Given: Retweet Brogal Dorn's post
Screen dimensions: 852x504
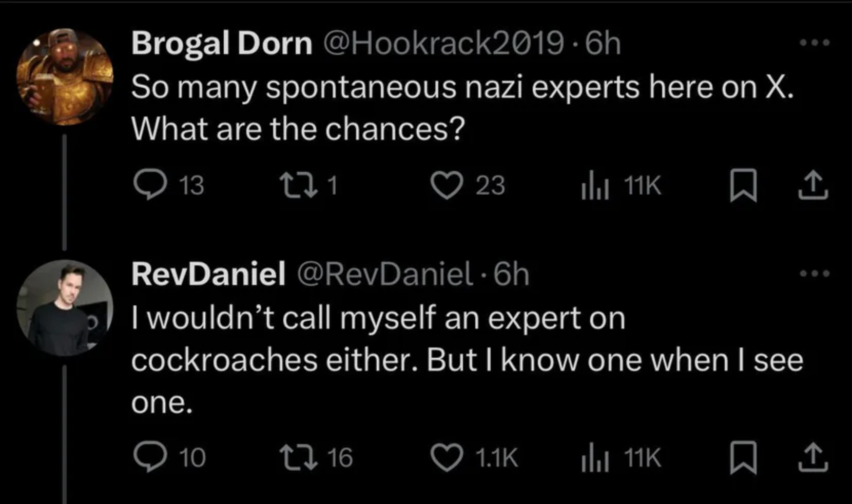Looking at the screenshot, I should click(295, 185).
